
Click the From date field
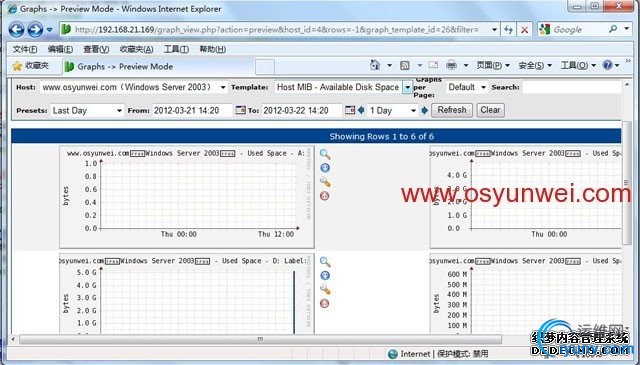[x=192, y=110]
